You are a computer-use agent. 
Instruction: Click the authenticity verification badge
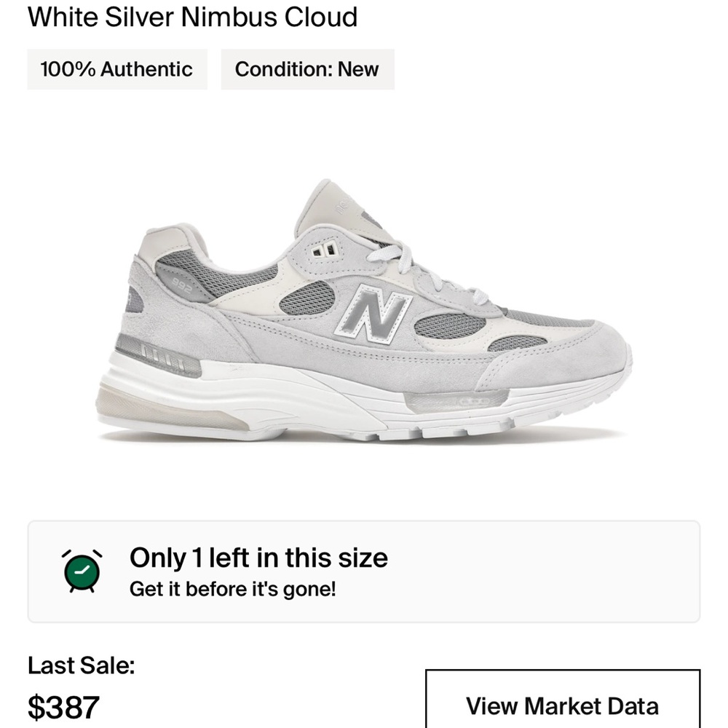pyautogui.click(x=117, y=70)
